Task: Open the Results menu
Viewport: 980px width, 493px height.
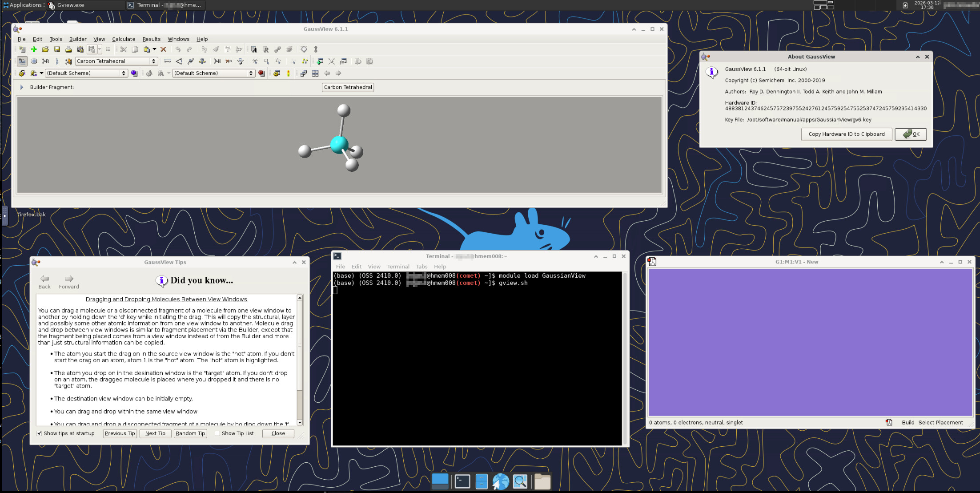Action: 151,39
